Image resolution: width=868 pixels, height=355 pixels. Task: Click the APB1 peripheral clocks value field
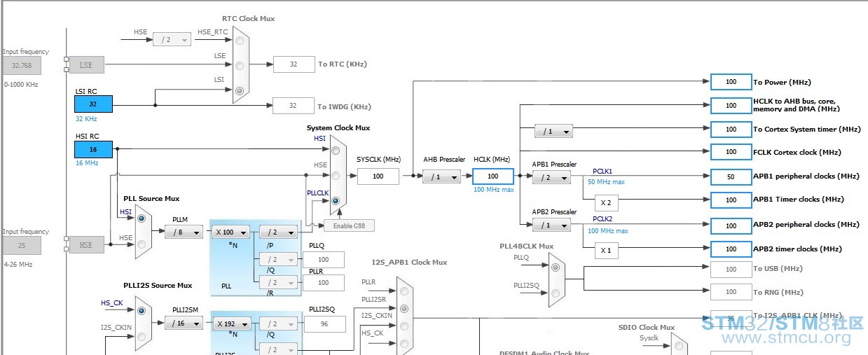coord(731,176)
